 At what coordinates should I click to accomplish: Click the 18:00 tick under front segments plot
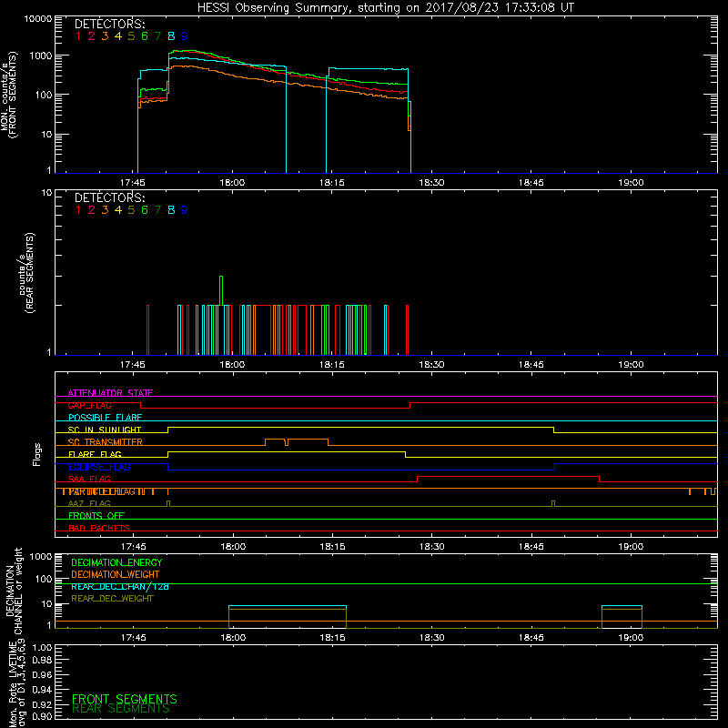tap(232, 183)
